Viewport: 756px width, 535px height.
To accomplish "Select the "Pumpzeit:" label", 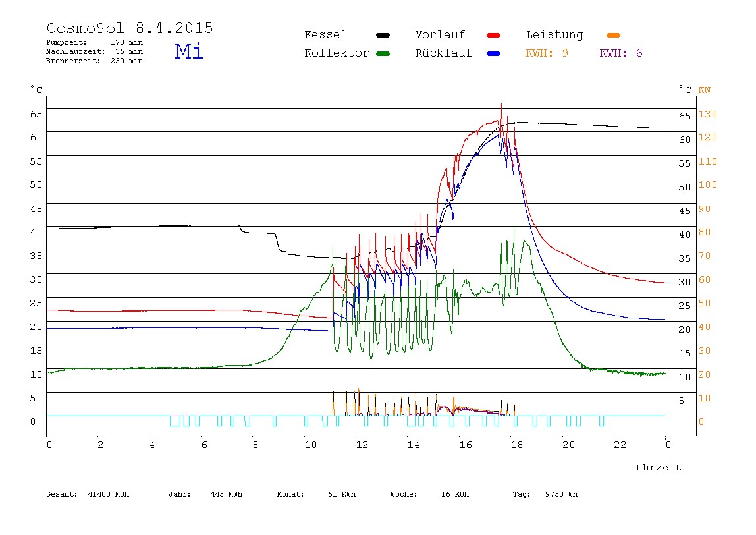I will coord(67,42).
